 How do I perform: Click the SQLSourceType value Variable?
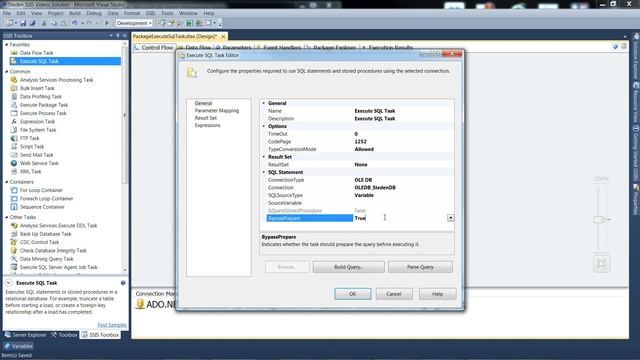click(x=364, y=196)
